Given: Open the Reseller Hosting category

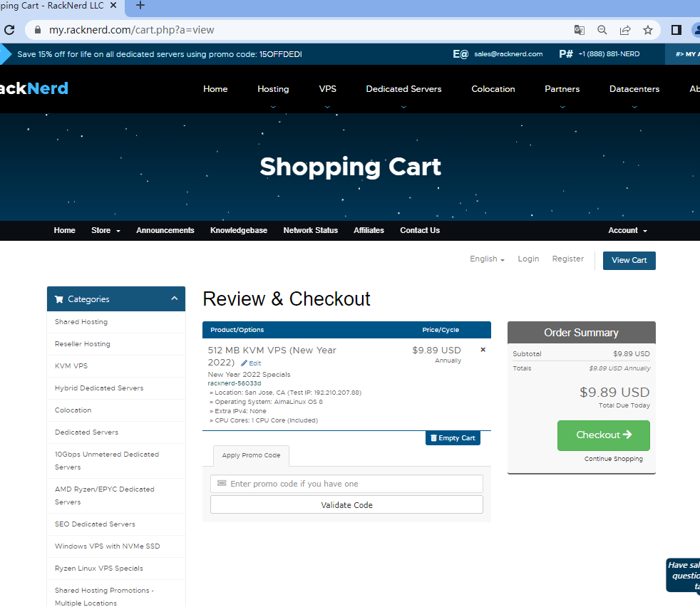Looking at the screenshot, I should pos(116,344).
